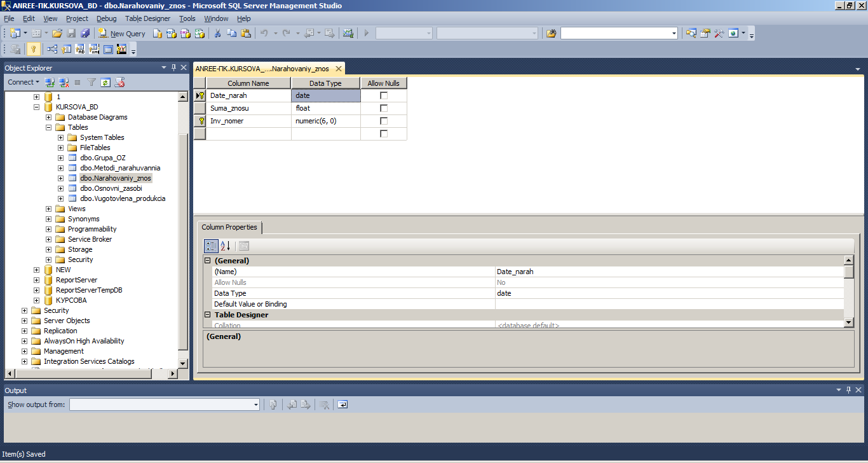868x463 pixels.
Task: Click the Set Primary Key icon
Action: pos(34,49)
